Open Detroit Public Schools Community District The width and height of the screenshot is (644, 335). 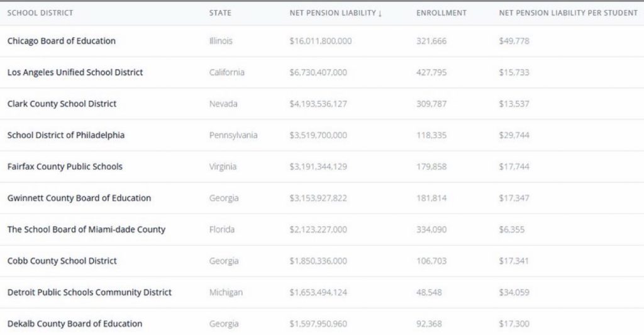coord(89,293)
